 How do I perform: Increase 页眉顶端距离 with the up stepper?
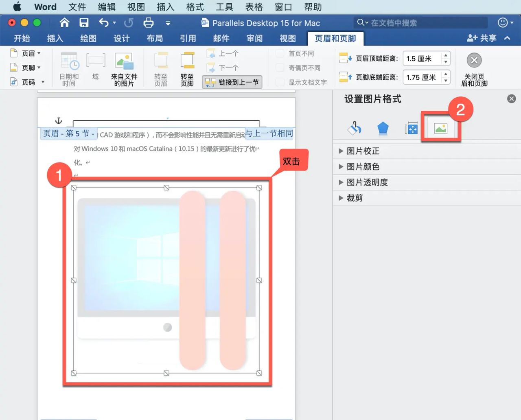[446, 56]
